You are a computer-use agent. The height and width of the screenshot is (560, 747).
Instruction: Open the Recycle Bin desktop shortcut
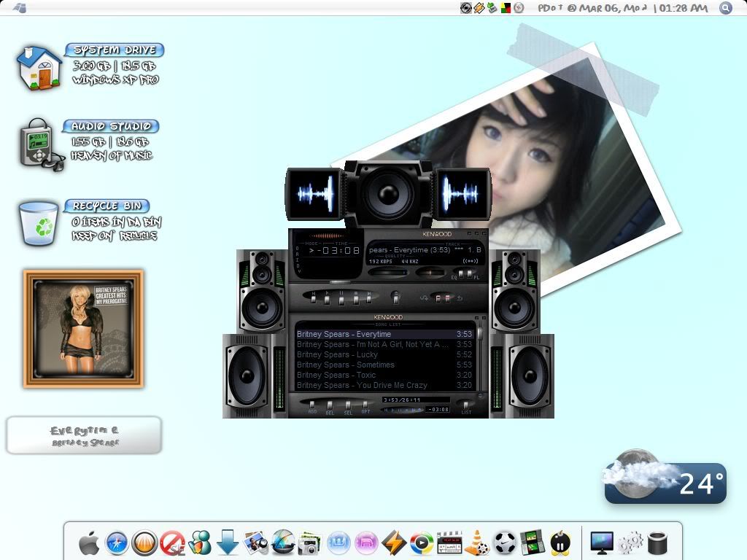point(39,223)
